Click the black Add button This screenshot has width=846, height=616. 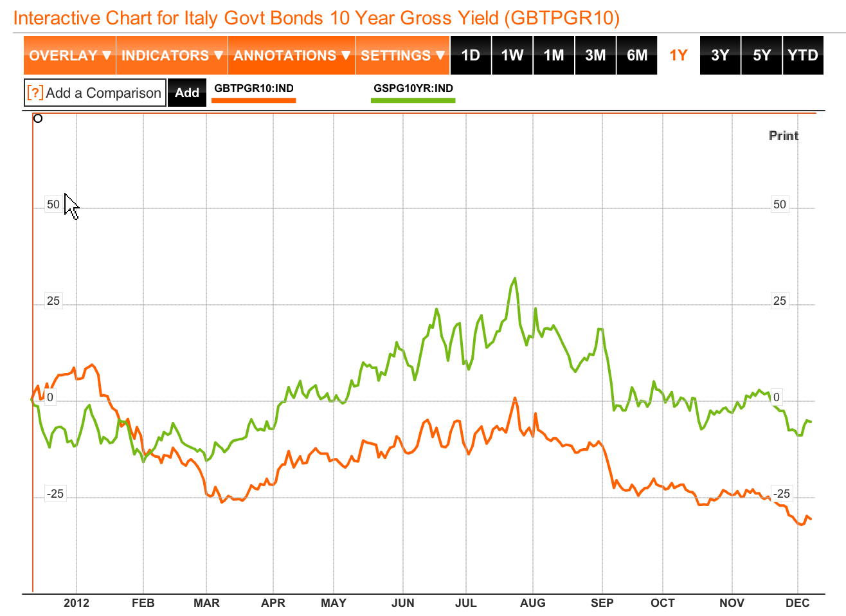(187, 93)
